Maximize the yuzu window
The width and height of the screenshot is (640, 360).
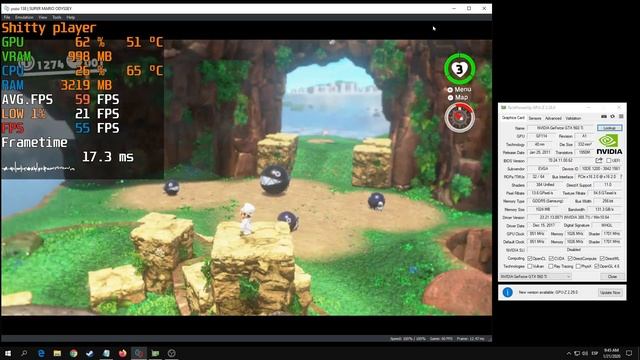click(469, 8)
